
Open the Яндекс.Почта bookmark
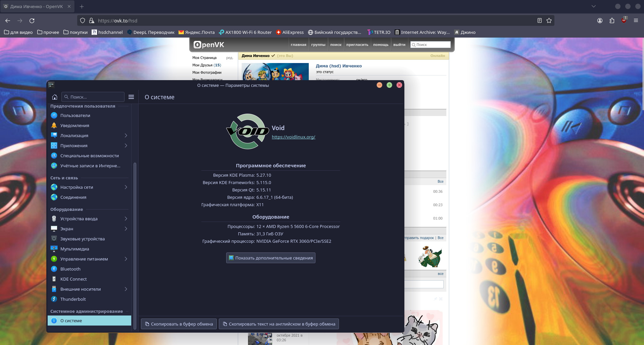(x=197, y=32)
